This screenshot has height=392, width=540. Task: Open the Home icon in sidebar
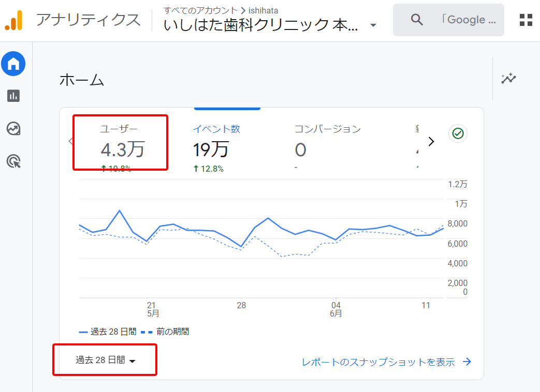coord(13,64)
